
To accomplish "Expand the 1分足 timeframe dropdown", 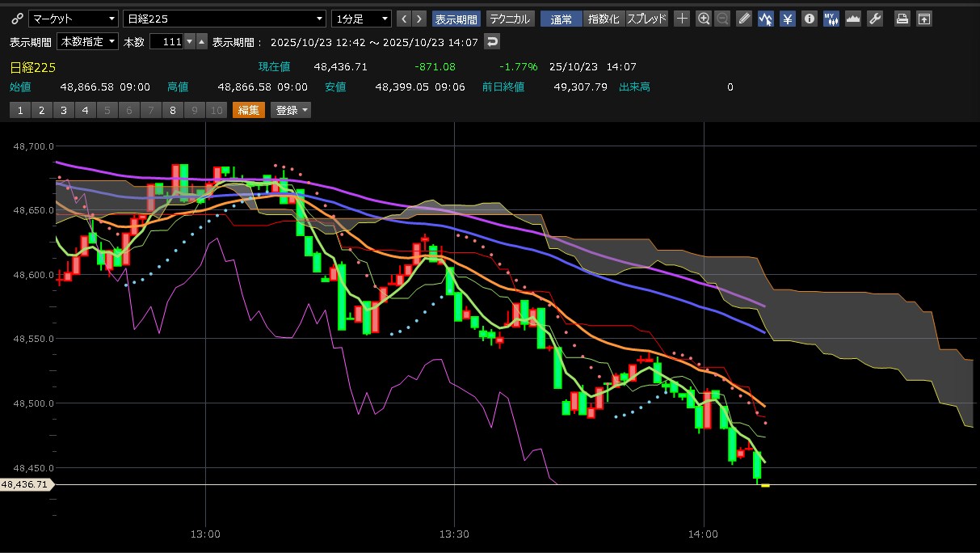I will click(361, 19).
